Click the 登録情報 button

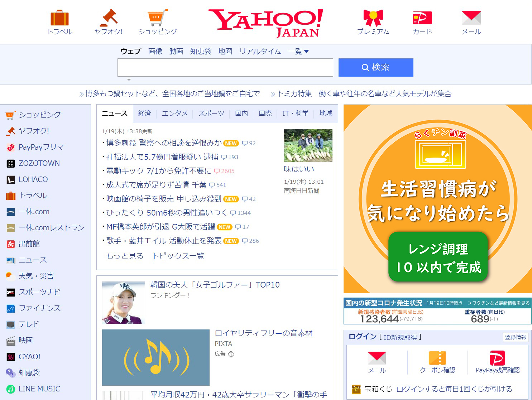point(516,337)
